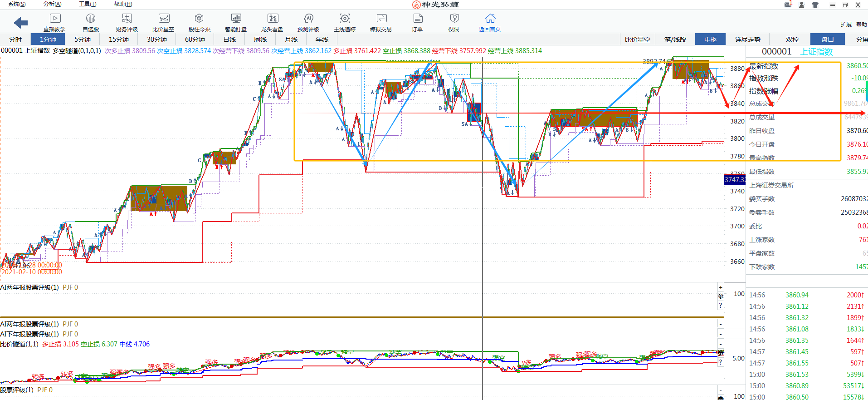Screen dimensions: 868x400
Task: Collapse the 股票评级 bottom pane with minus
Action: point(720,390)
